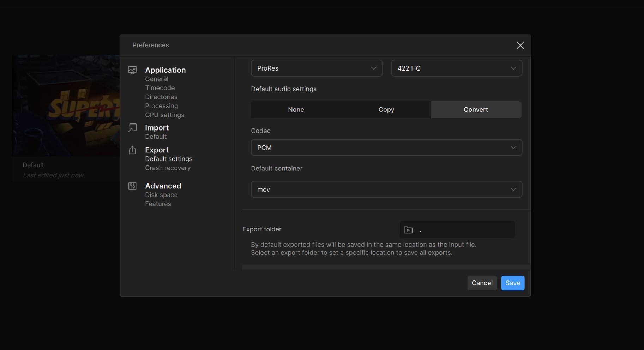Screen dimensions: 644x350
Task: Click the export folder browse icon
Action: 408,230
